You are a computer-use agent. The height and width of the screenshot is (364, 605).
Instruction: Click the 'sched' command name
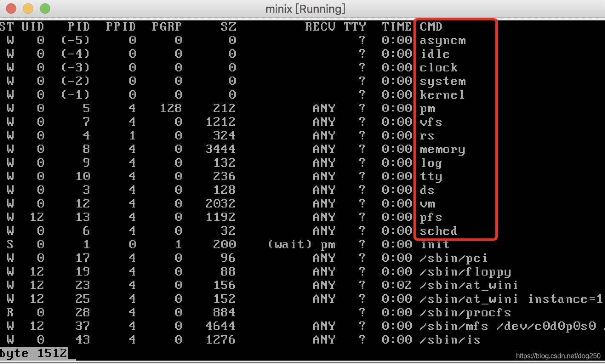click(439, 231)
